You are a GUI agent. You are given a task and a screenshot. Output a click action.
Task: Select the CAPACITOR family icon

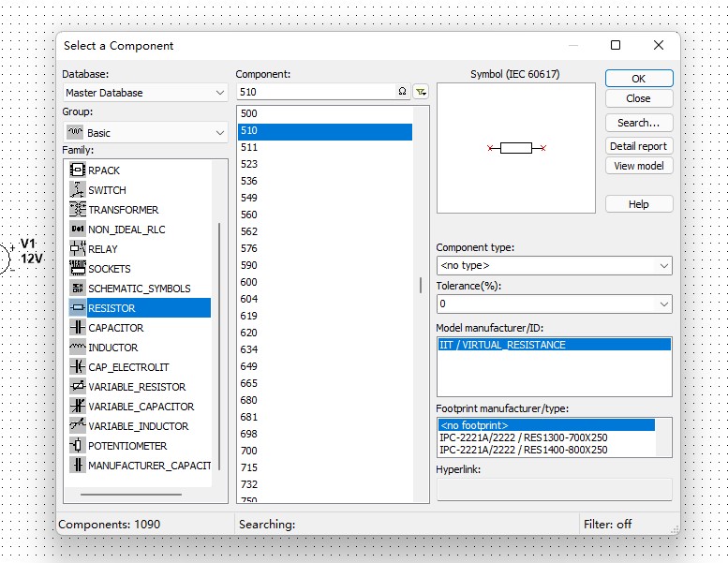click(77, 327)
